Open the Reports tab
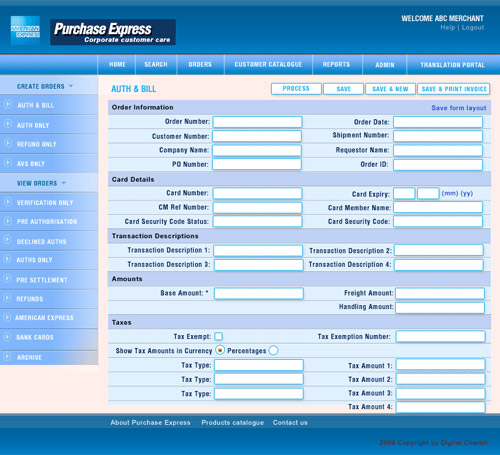Image resolution: width=500 pixels, height=455 pixels. pos(337,65)
